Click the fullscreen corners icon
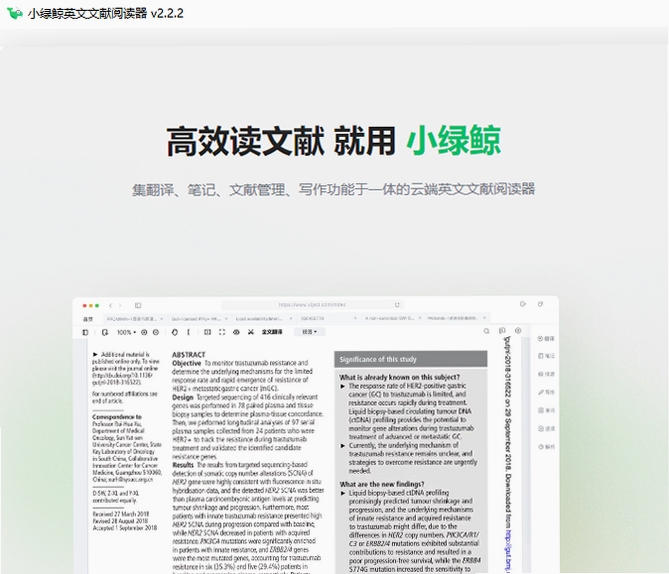 [222, 332]
